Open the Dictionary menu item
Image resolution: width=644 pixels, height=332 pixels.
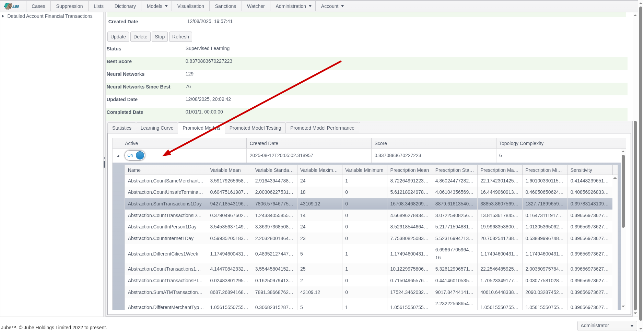coord(125,6)
